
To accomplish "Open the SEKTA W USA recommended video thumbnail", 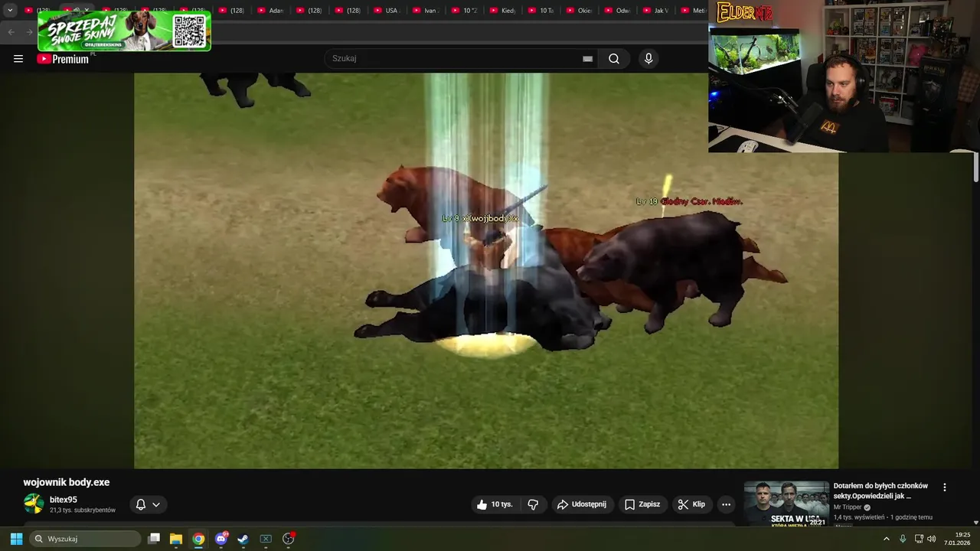I will (786, 504).
